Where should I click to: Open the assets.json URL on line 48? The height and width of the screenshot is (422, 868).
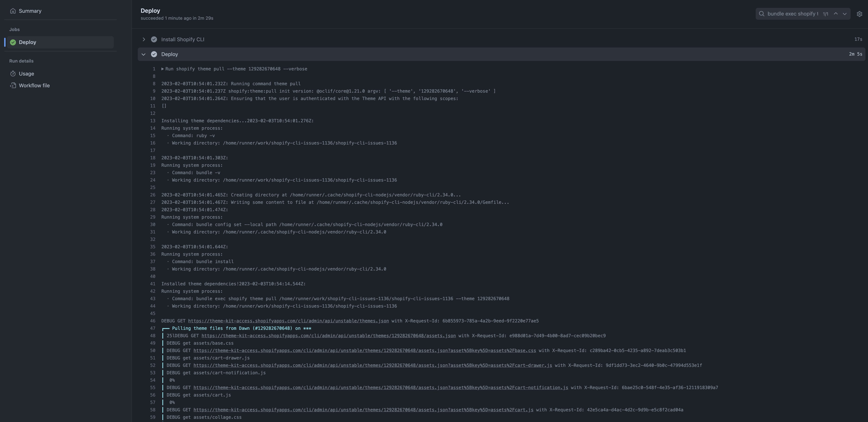point(329,336)
